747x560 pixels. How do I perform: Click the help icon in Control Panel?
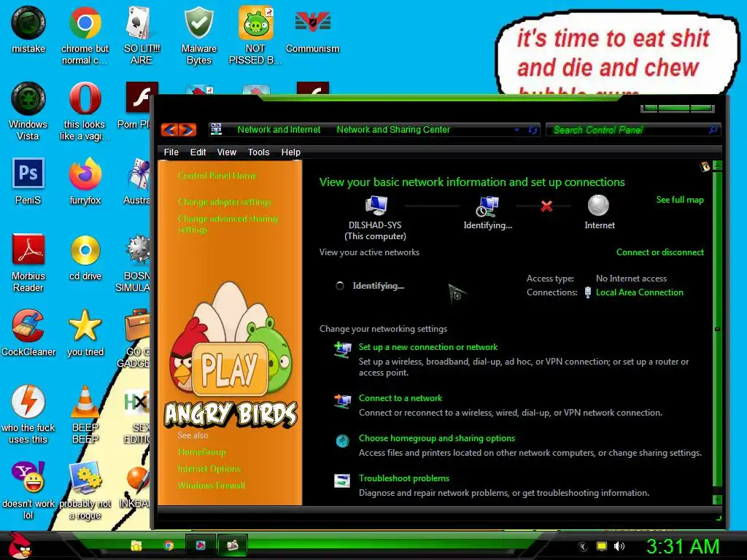[x=705, y=166]
